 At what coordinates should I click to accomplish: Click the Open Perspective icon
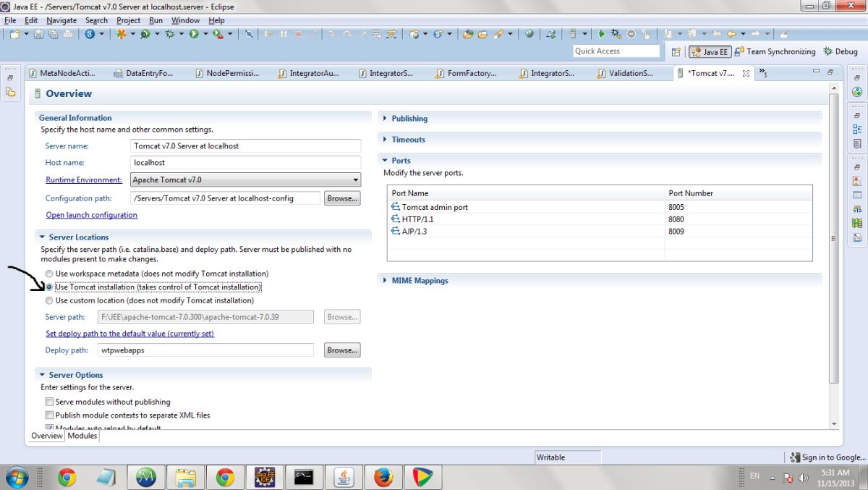[x=676, y=51]
